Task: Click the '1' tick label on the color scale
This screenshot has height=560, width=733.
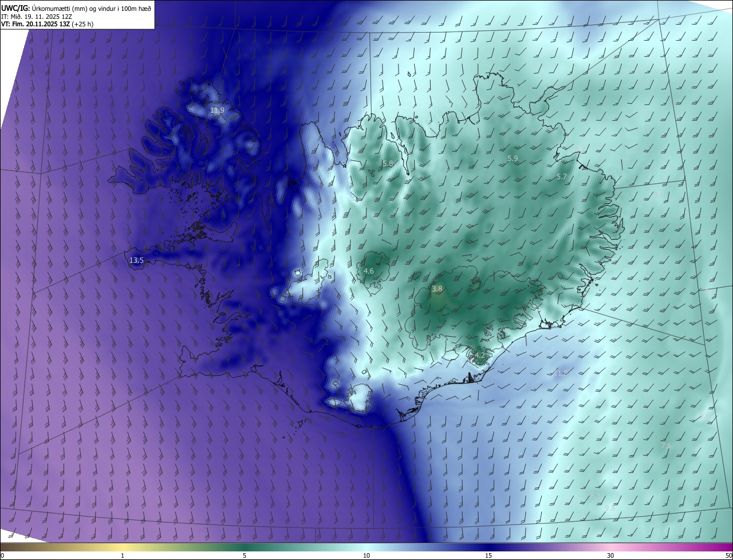Action: 123,556
